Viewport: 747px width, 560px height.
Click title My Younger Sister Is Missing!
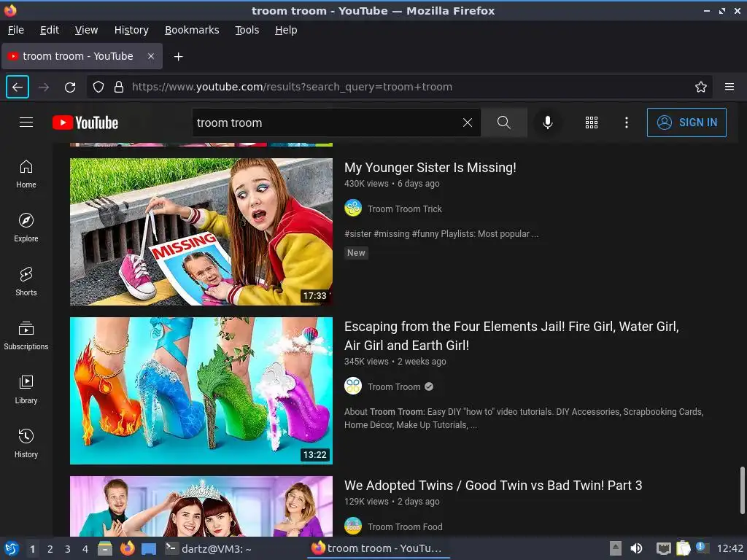pyautogui.click(x=430, y=168)
